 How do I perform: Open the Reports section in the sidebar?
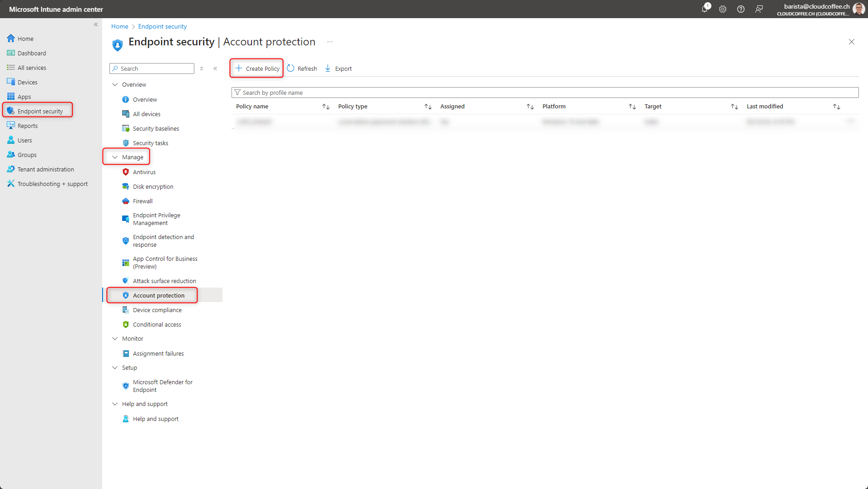[x=27, y=126]
